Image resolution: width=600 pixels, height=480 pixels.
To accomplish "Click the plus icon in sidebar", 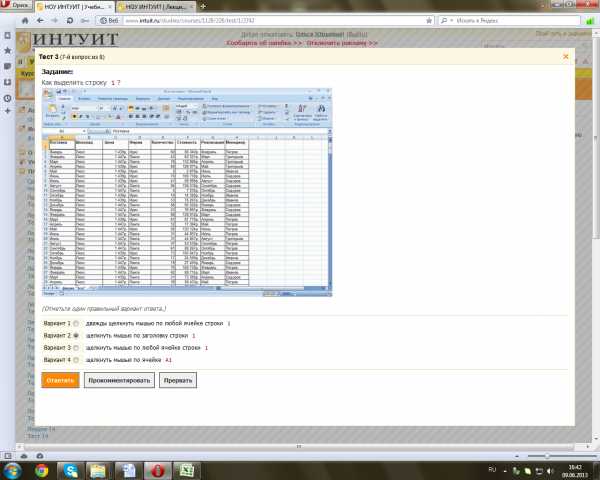I will pyautogui.click(x=7, y=111).
